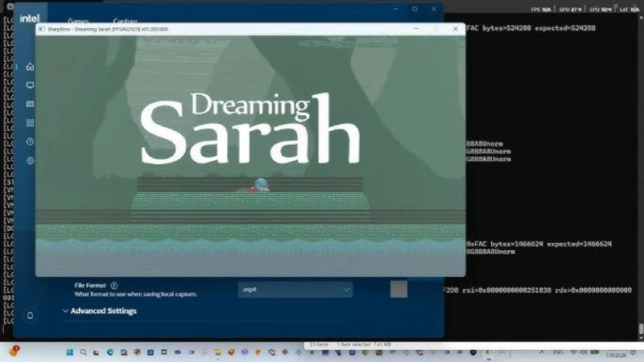This screenshot has height=362, width=644.
Task: Click the SharpEmu window title bar icon
Action: coord(42,29)
